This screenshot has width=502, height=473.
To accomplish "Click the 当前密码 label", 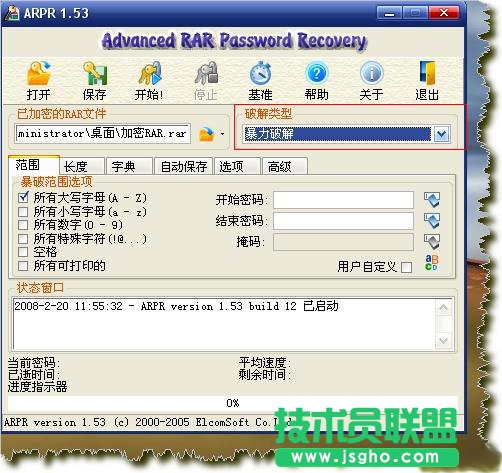I will tap(33, 362).
